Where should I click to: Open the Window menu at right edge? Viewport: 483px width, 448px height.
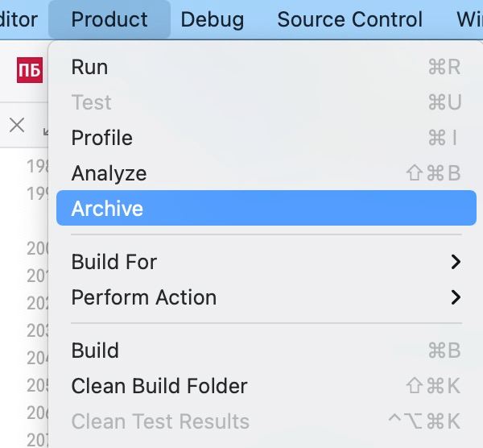(x=469, y=19)
